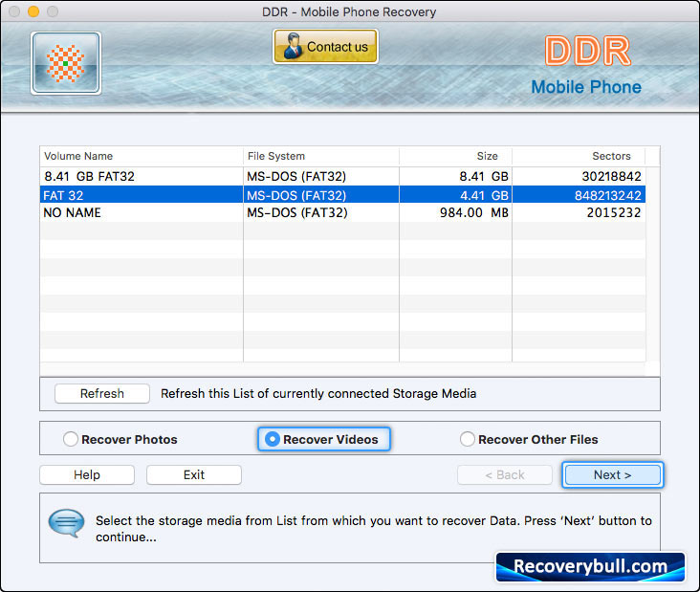This screenshot has height=592, width=700.
Task: Sort by the Size column header
Action: [455, 156]
